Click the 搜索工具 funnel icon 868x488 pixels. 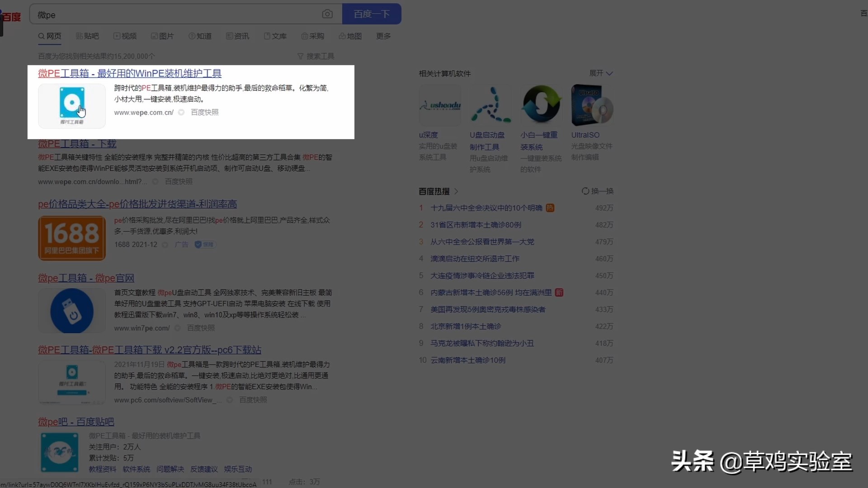coord(301,56)
